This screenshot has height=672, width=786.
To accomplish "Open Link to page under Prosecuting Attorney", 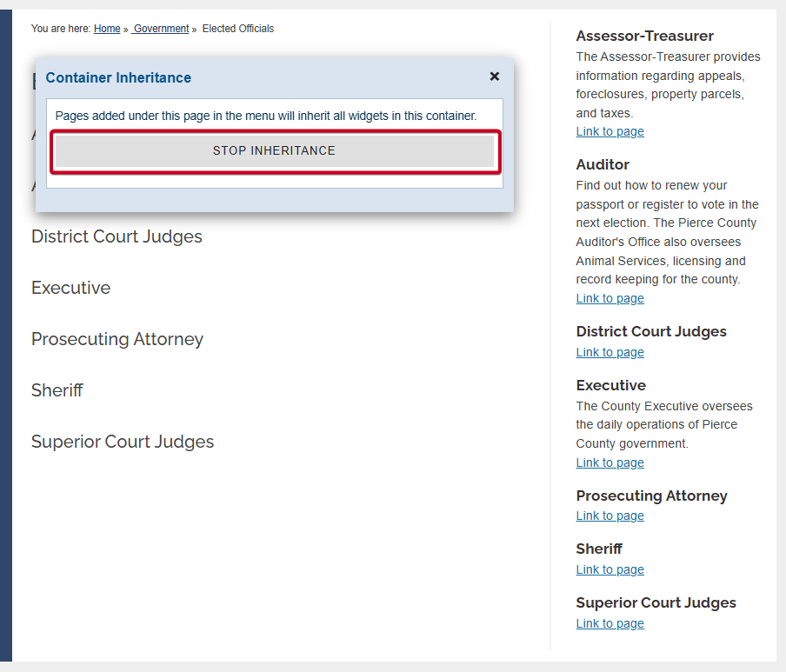I will 609,516.
